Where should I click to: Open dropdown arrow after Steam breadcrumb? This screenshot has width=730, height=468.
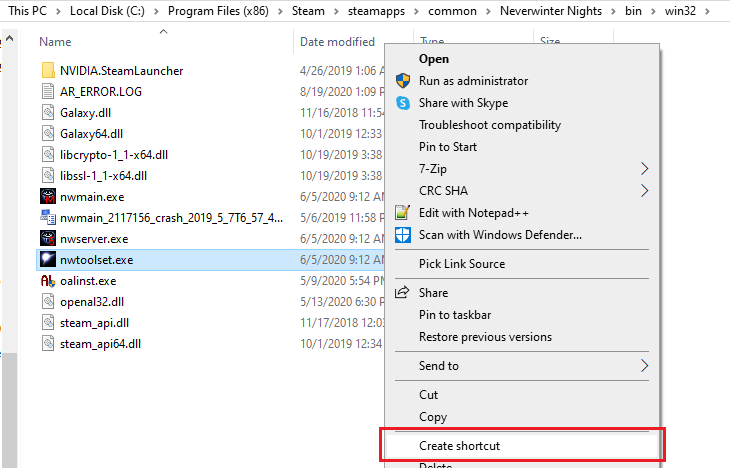pos(336,11)
